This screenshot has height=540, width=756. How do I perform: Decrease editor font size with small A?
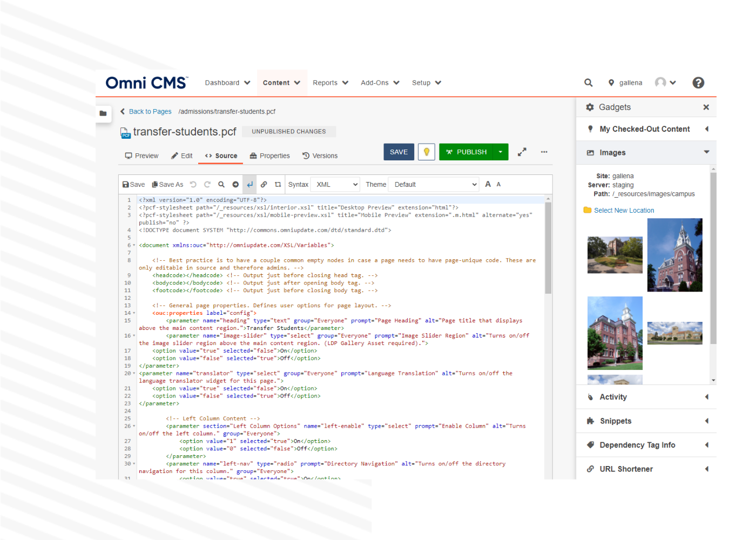point(498,185)
